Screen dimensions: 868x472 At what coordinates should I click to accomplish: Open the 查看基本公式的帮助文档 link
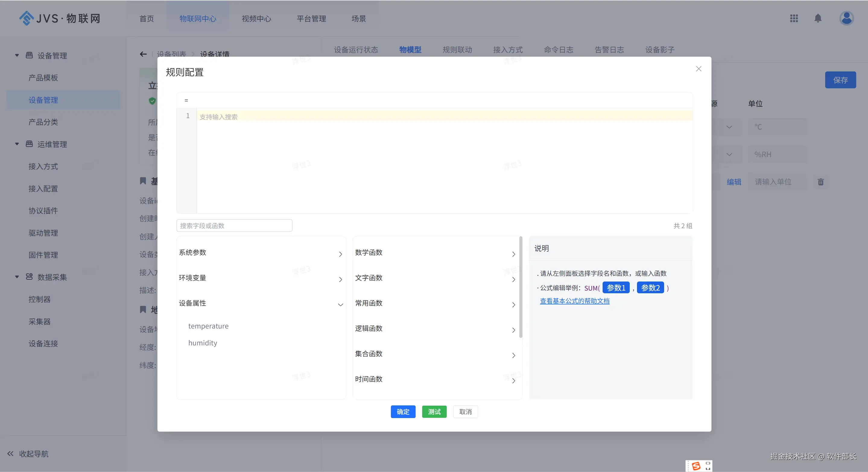point(575,301)
